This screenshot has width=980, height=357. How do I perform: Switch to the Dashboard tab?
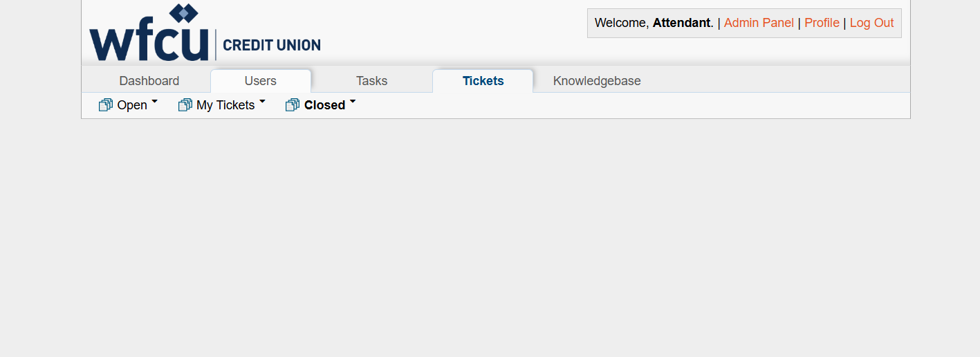[x=149, y=81]
